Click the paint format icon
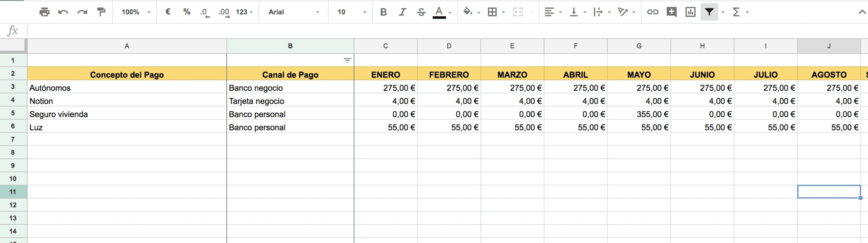The width and height of the screenshot is (868, 243). (101, 12)
